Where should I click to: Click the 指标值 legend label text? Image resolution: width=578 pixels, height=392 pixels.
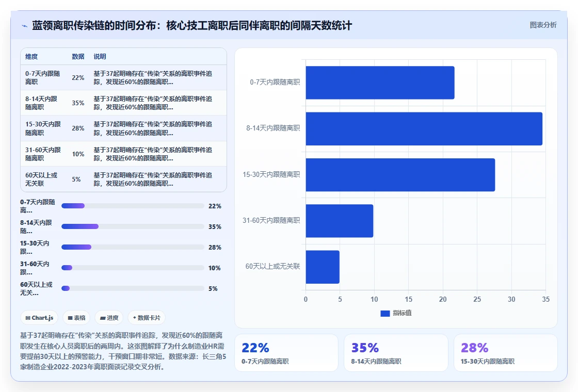click(x=402, y=313)
